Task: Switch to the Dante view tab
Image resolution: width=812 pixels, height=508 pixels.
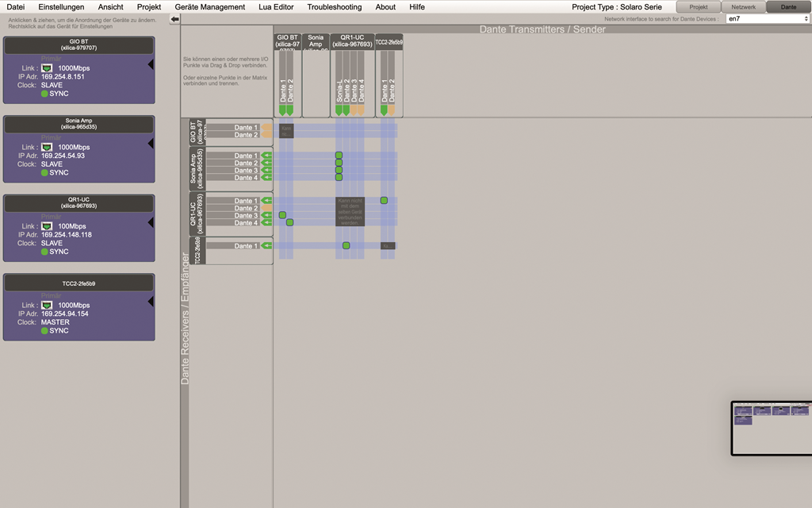Action: 789,6
